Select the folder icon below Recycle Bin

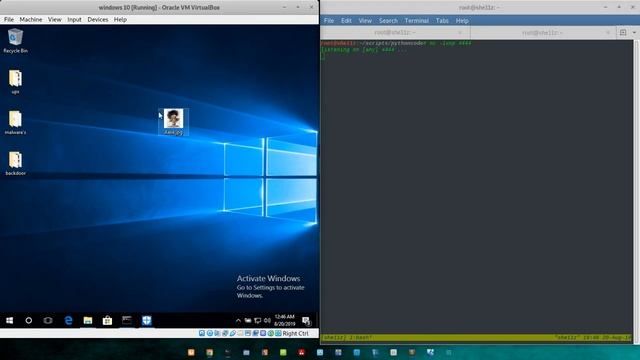pyautogui.click(x=15, y=81)
